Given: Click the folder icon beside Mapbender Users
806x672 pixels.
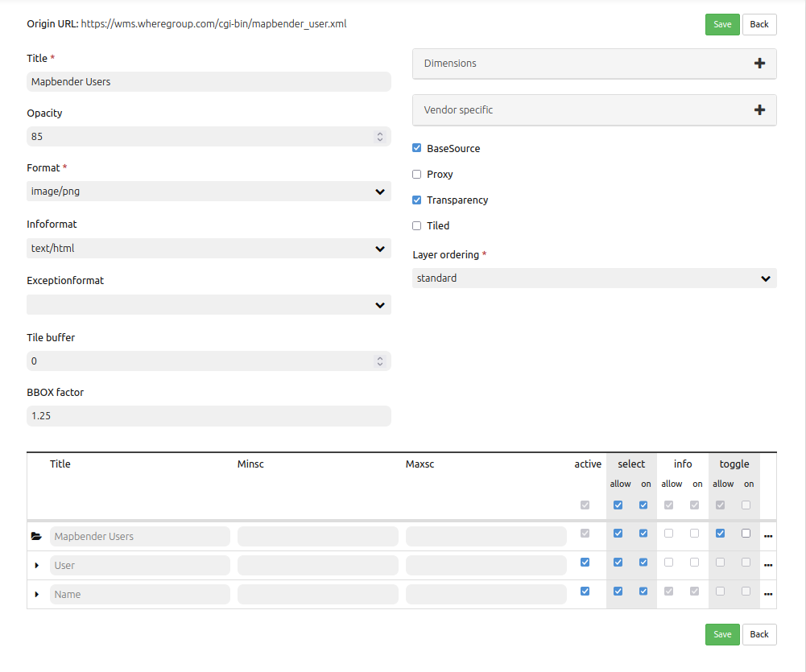Looking at the screenshot, I should tap(35, 536).
